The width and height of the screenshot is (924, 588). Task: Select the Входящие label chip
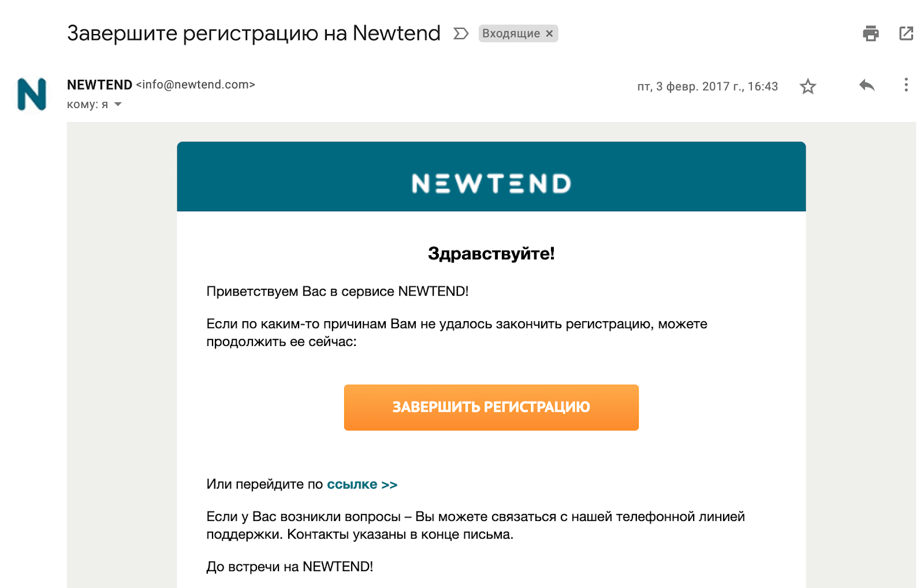pyautogui.click(x=511, y=34)
